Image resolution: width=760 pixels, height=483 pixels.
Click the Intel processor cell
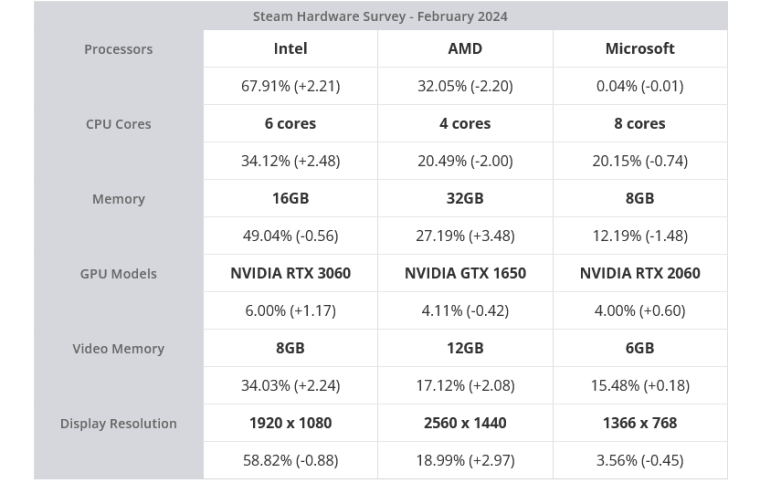click(x=290, y=48)
